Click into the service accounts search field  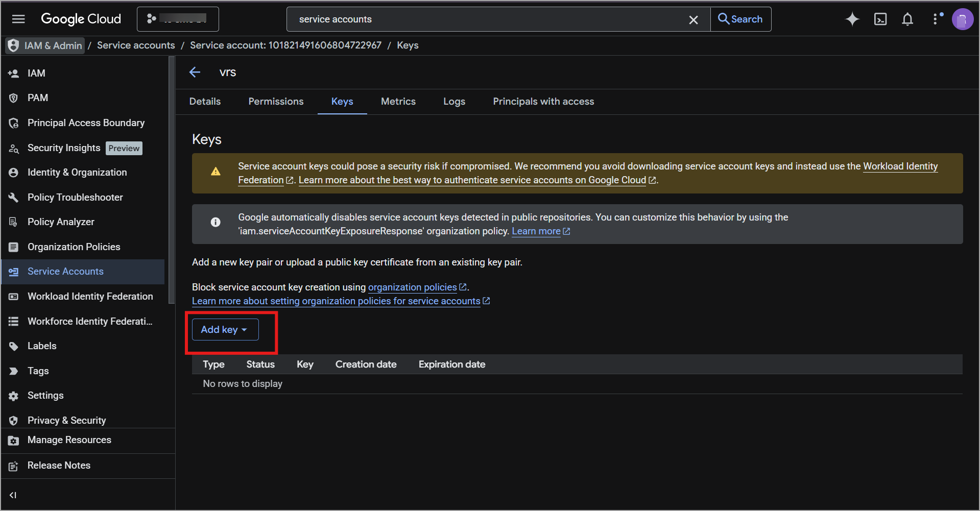pos(485,19)
